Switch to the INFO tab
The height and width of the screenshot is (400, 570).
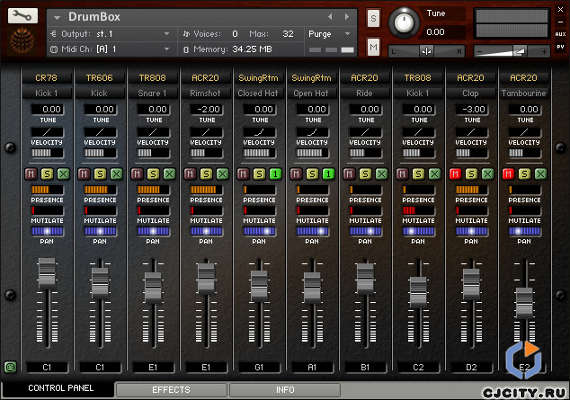coord(285,390)
